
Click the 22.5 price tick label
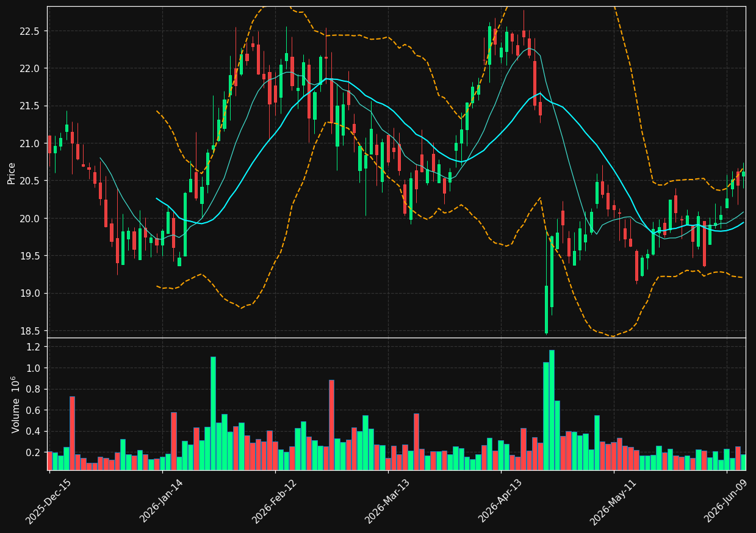point(30,31)
